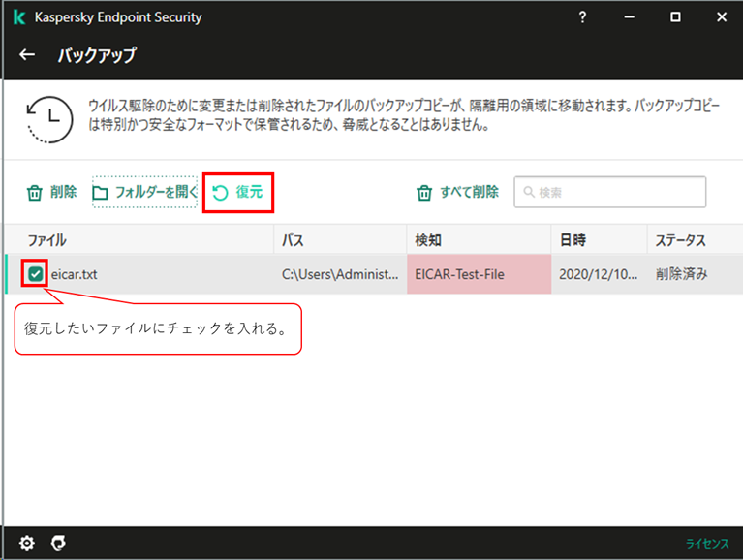Screen dimensions: 743x560
Task: Open help via the question mark icon
Action: (582, 17)
